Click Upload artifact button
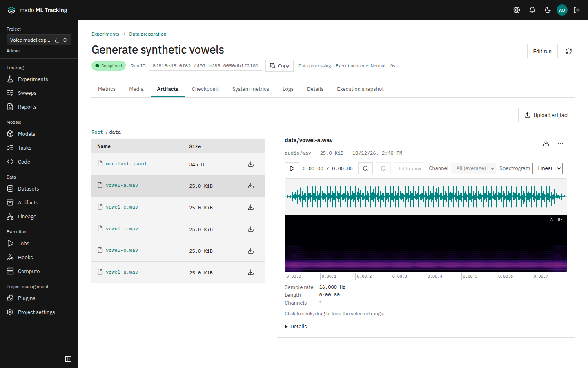 click(x=546, y=115)
